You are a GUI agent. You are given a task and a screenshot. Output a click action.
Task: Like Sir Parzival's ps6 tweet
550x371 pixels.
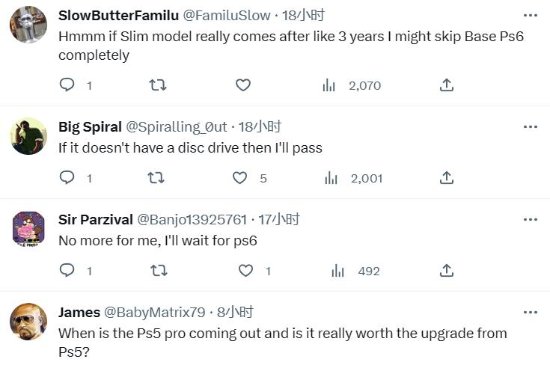tap(254, 270)
